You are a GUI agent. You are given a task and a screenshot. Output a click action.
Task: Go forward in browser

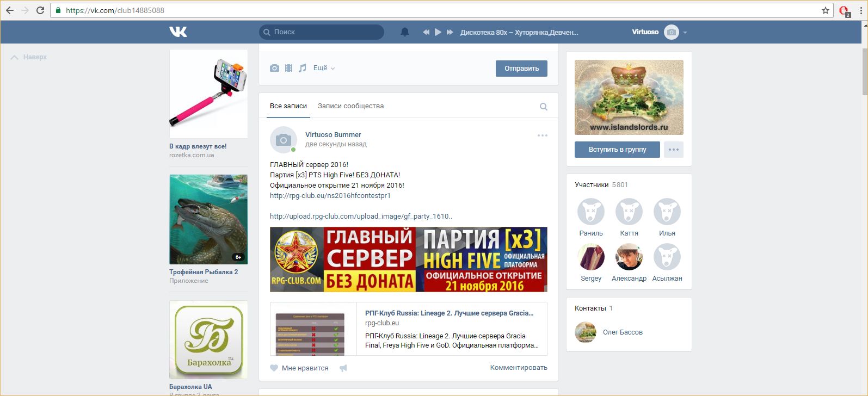(25, 10)
